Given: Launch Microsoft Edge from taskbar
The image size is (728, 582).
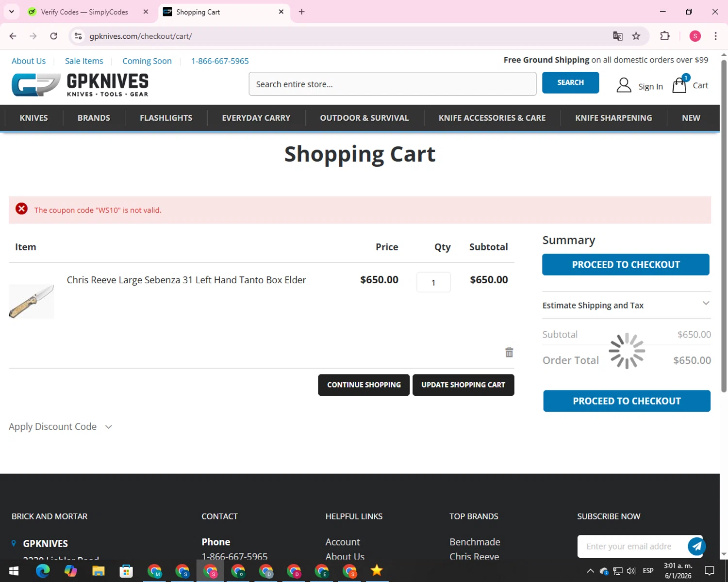Looking at the screenshot, I should pos(43,571).
